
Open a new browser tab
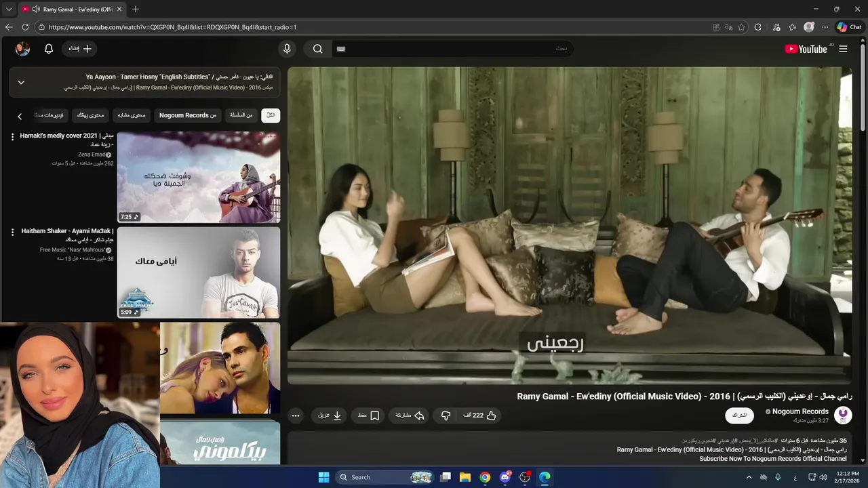136,9
